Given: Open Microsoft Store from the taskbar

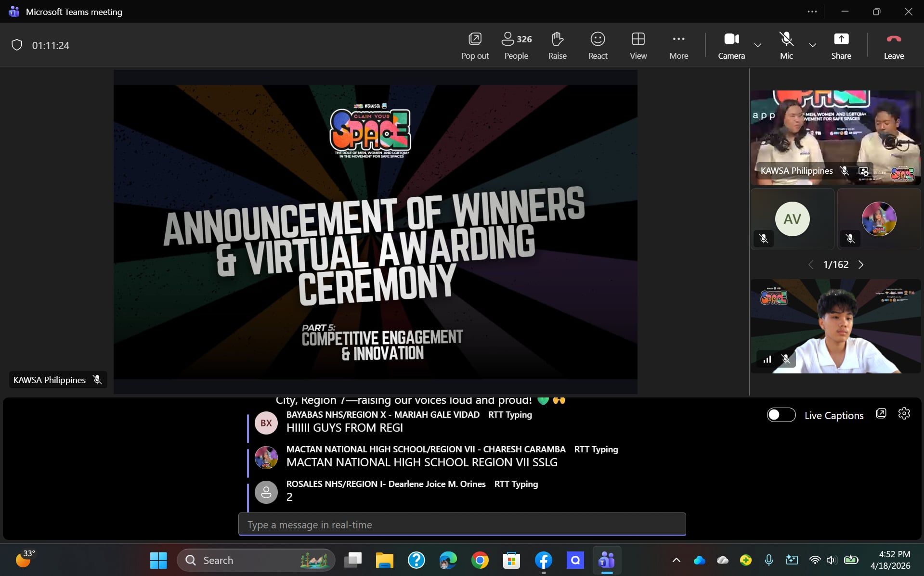Looking at the screenshot, I should pyautogui.click(x=511, y=560).
